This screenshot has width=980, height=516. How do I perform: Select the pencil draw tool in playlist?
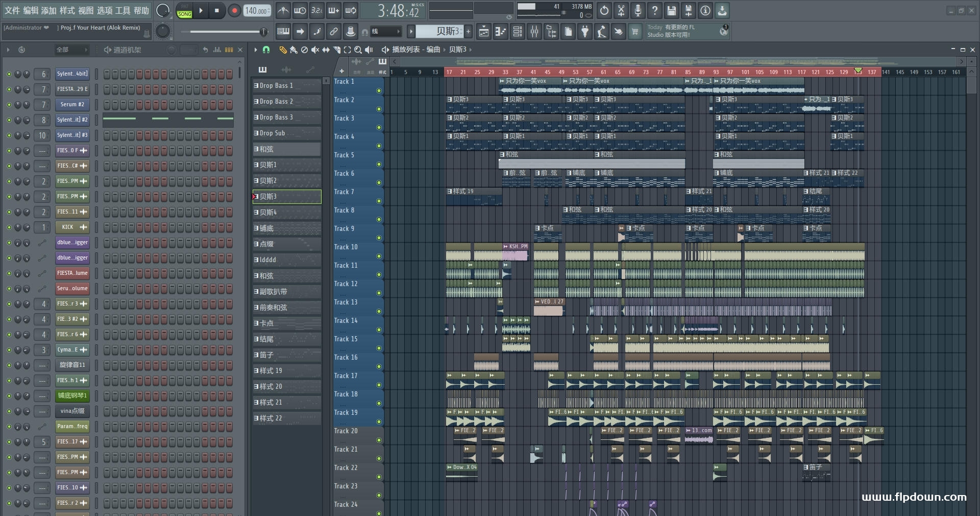[x=282, y=50]
